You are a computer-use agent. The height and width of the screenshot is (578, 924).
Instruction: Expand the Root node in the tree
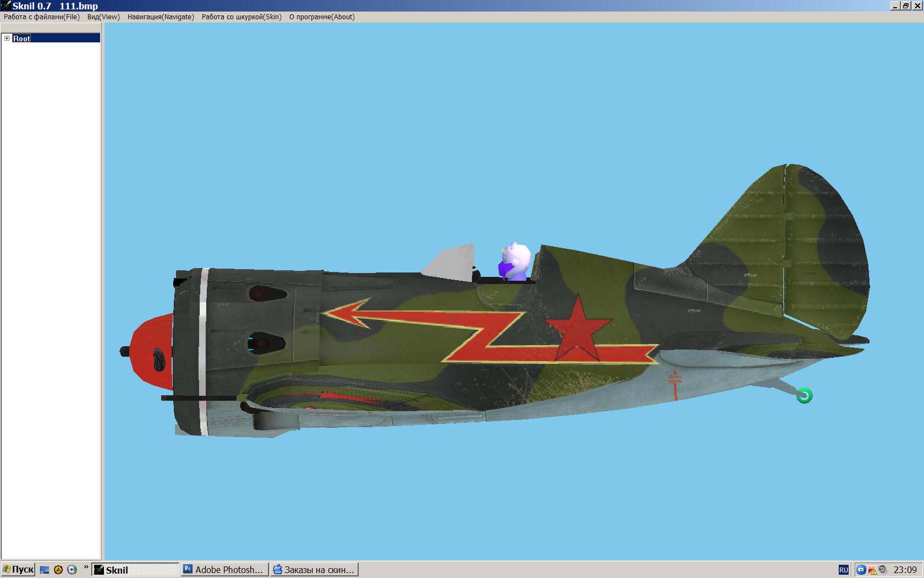7,38
